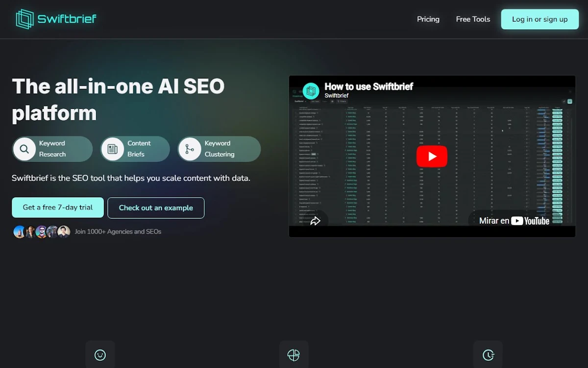Viewport: 588px width, 368px height.
Task: Click the Swiftbrief logo icon
Action: click(x=24, y=19)
